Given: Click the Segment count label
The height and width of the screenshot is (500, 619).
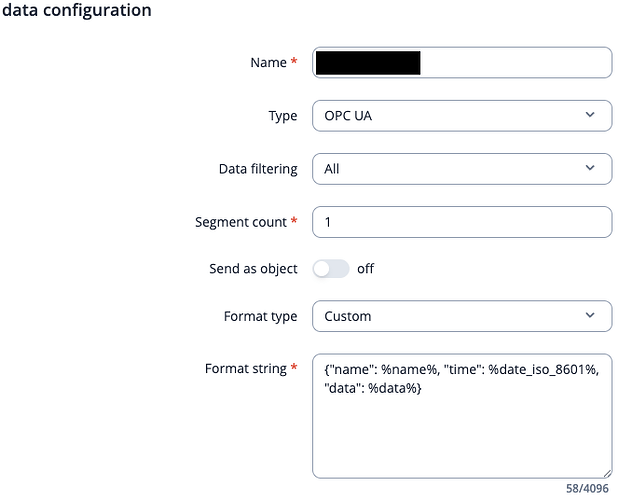Looking at the screenshot, I should pos(241,222).
